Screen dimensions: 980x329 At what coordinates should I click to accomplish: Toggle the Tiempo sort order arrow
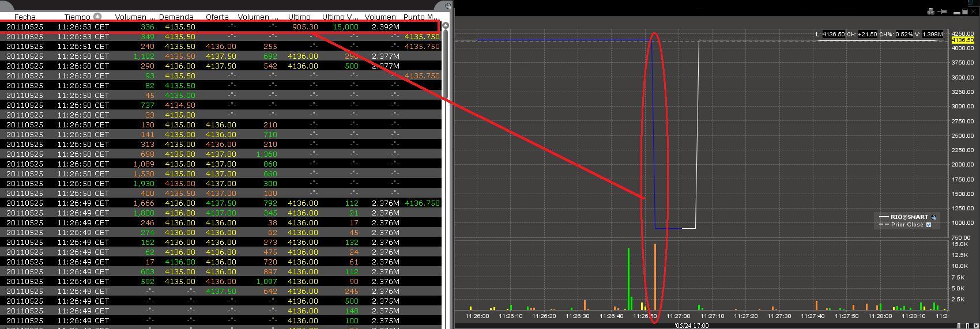[x=97, y=17]
